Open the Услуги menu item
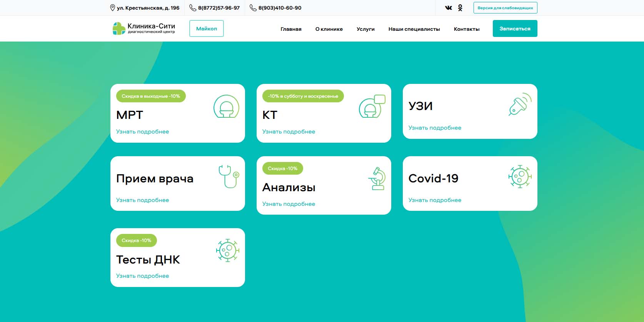The image size is (644, 322). coord(365,29)
